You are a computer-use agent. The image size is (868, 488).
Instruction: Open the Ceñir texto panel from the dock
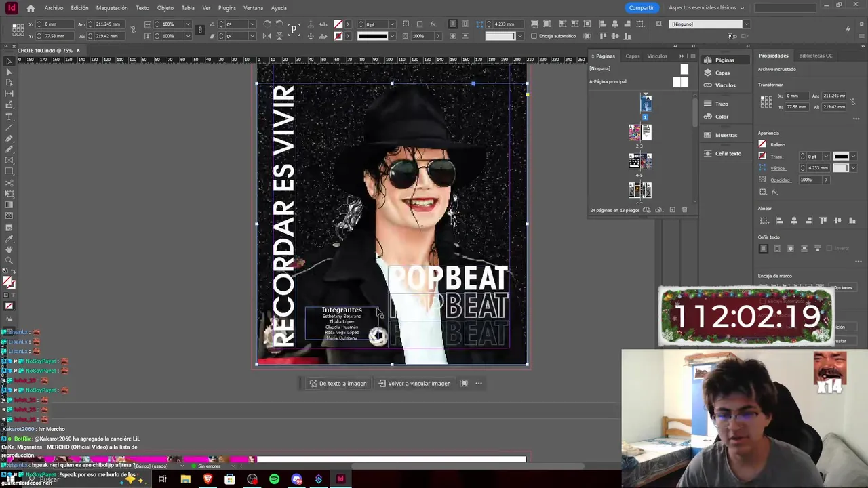click(x=728, y=153)
